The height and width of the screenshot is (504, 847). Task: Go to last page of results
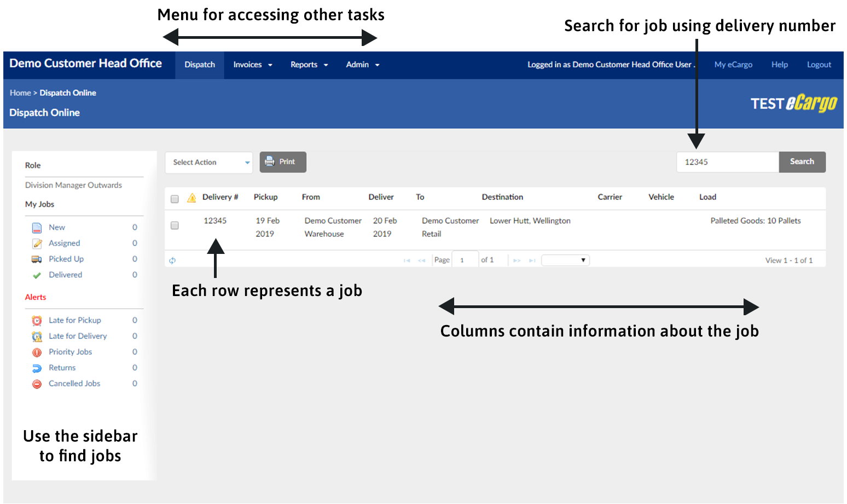pos(532,260)
